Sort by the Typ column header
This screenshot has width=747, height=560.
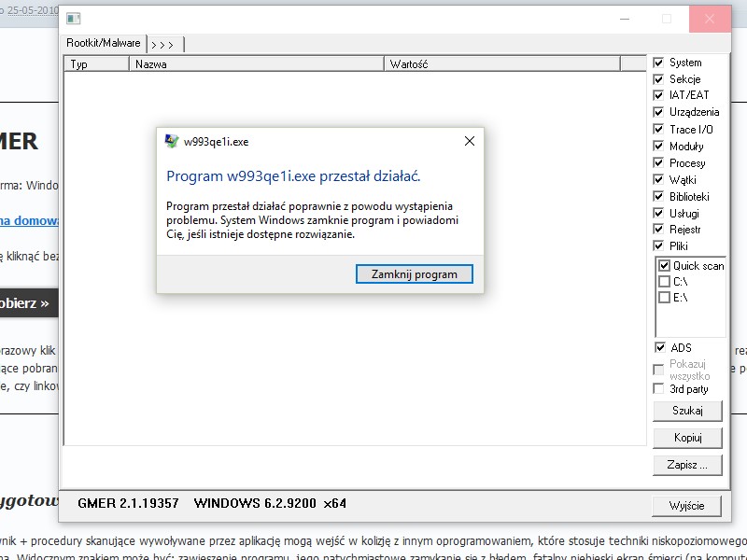click(97, 63)
